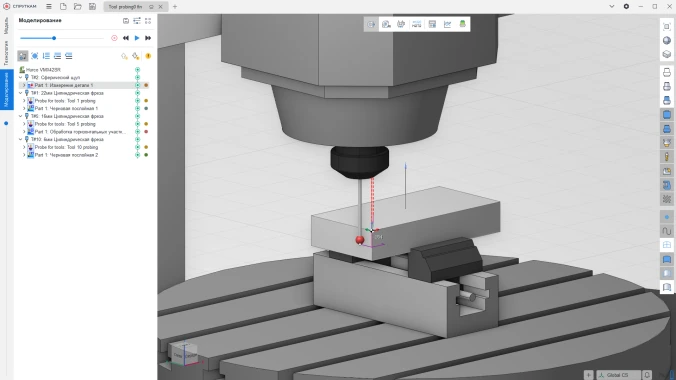
Task: Toggle green breakpoint marker on Измерение детали 1
Action: 138,85
